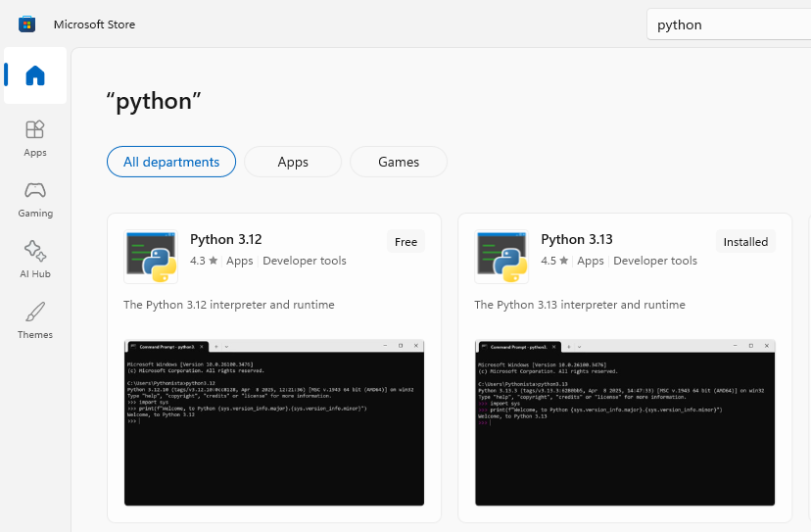Open the Apps section in sidebar
This screenshot has width=811, height=532.
pyautogui.click(x=35, y=139)
